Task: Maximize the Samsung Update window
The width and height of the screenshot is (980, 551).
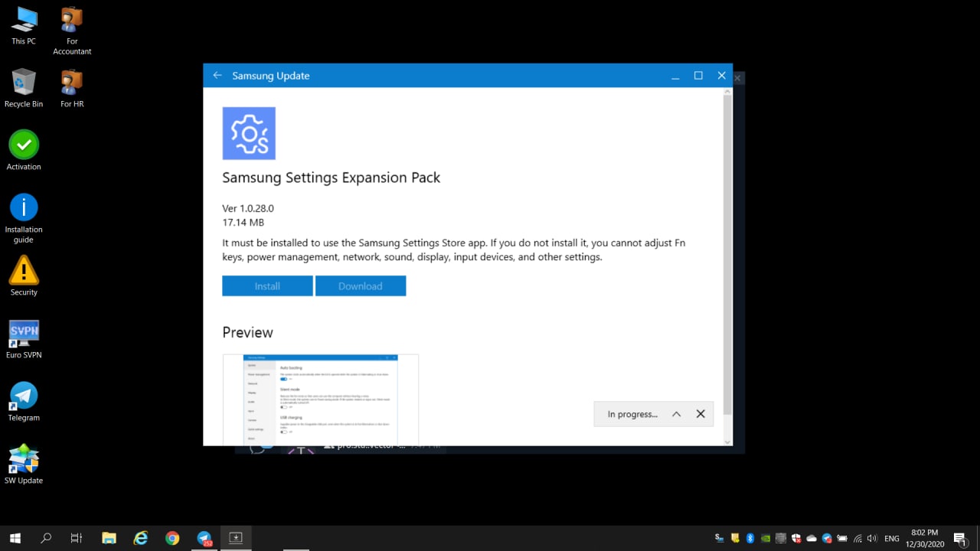Action: (x=698, y=76)
